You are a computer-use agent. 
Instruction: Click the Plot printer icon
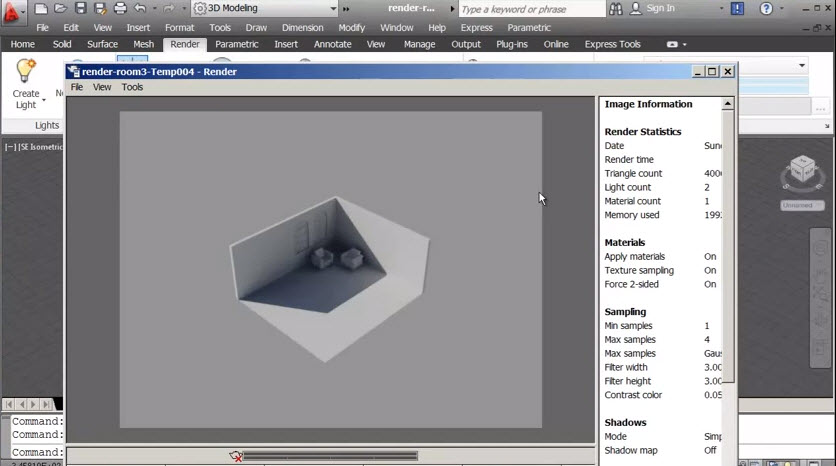(x=120, y=9)
